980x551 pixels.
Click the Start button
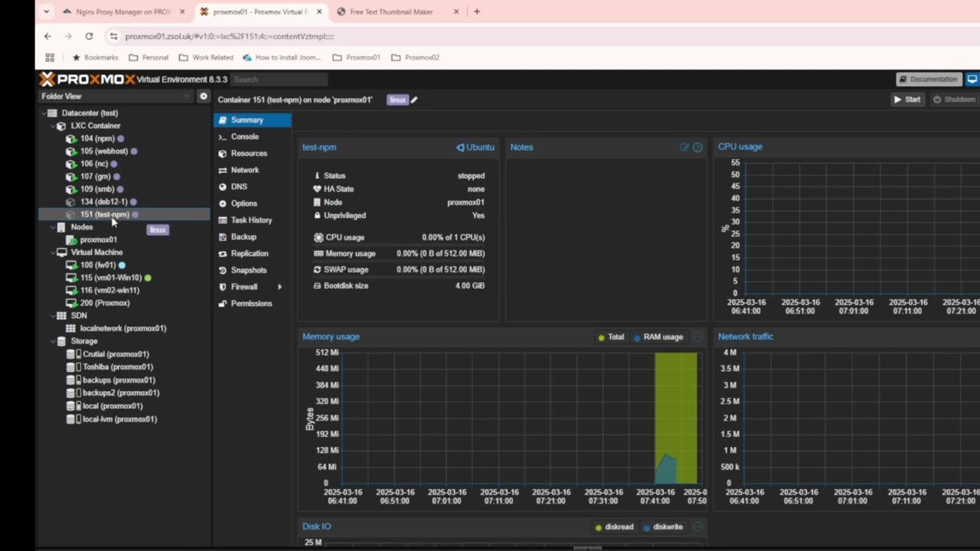coord(907,99)
